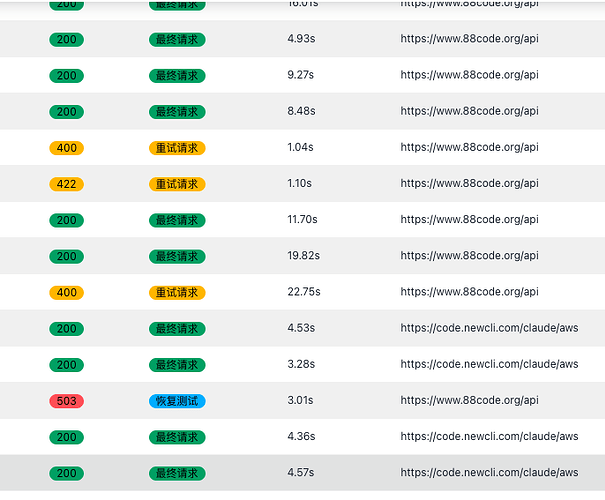This screenshot has height=500, width=605.
Task: Click the 3.01s duration value
Action: tap(300, 400)
